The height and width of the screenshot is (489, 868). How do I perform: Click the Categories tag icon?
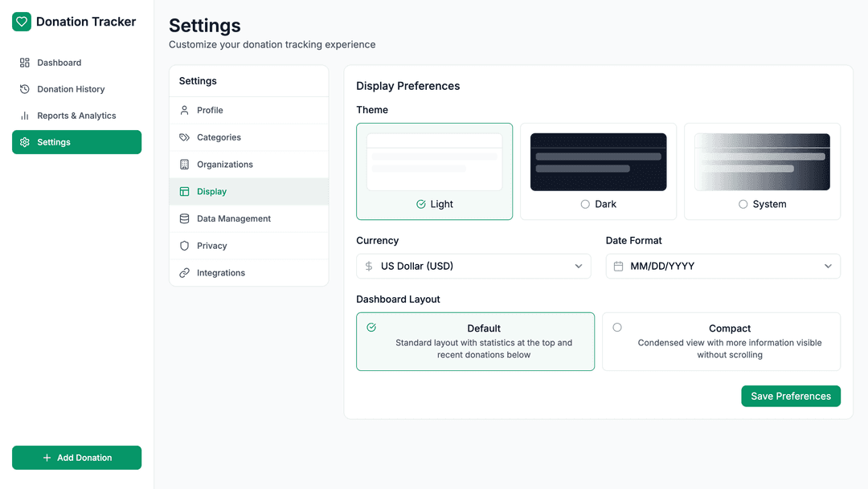tap(185, 137)
